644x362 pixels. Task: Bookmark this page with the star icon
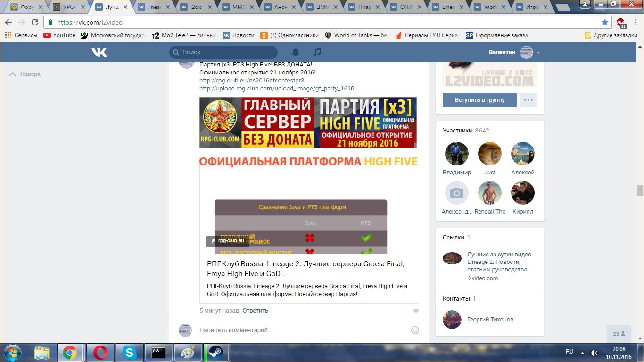coord(605,22)
